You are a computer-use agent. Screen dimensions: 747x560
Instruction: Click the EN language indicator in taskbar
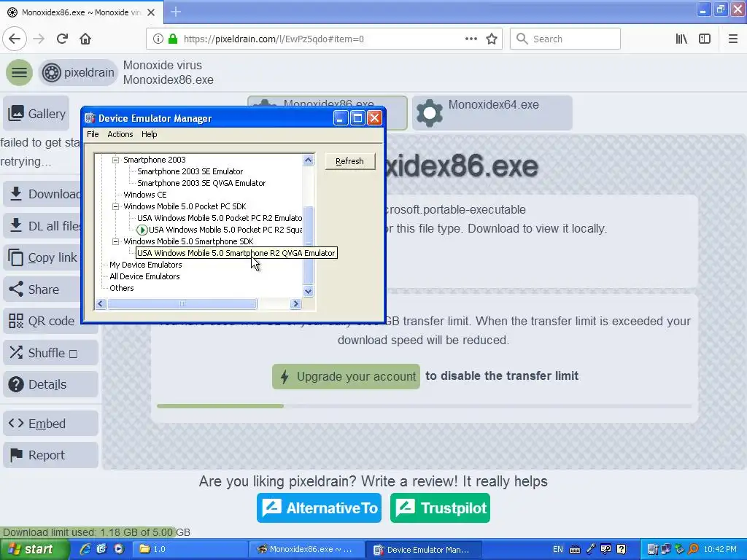(x=558, y=549)
